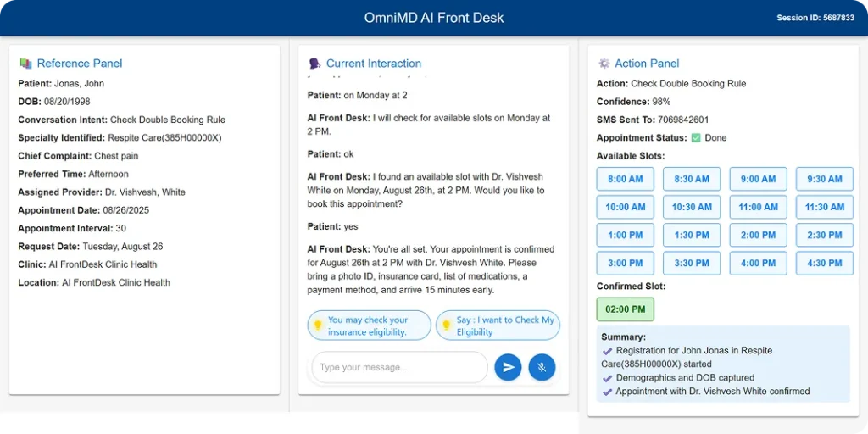Click the Summary heading
The width and height of the screenshot is (868, 434).
click(x=623, y=337)
